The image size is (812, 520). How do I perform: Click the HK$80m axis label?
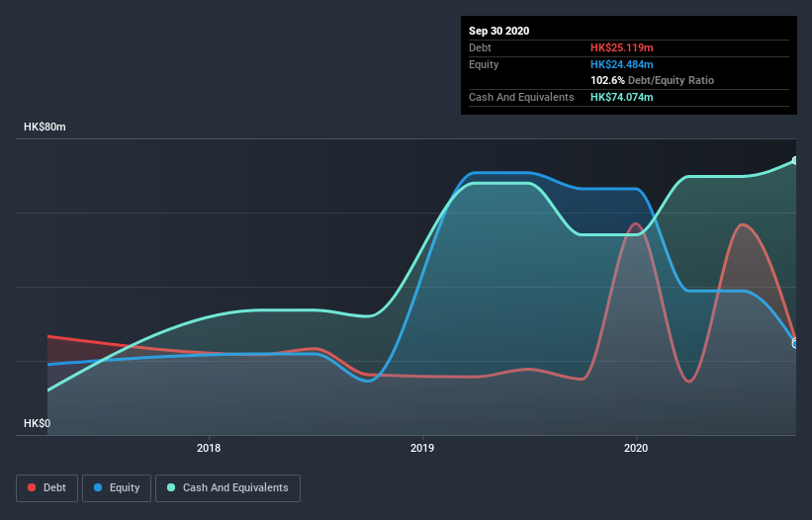[45, 127]
